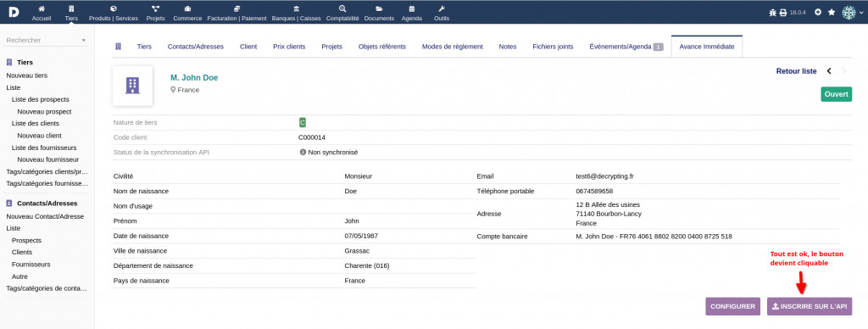Click the bookmarks star icon

tap(832, 12)
